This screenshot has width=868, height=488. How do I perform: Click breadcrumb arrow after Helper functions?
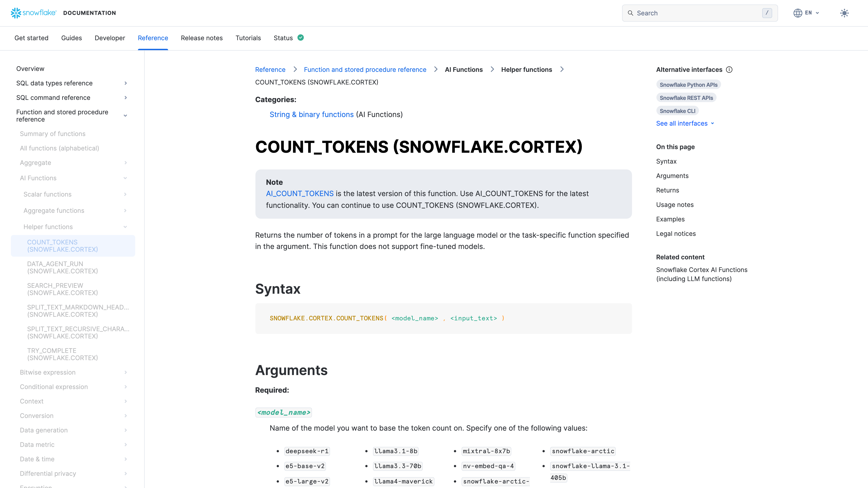click(562, 69)
